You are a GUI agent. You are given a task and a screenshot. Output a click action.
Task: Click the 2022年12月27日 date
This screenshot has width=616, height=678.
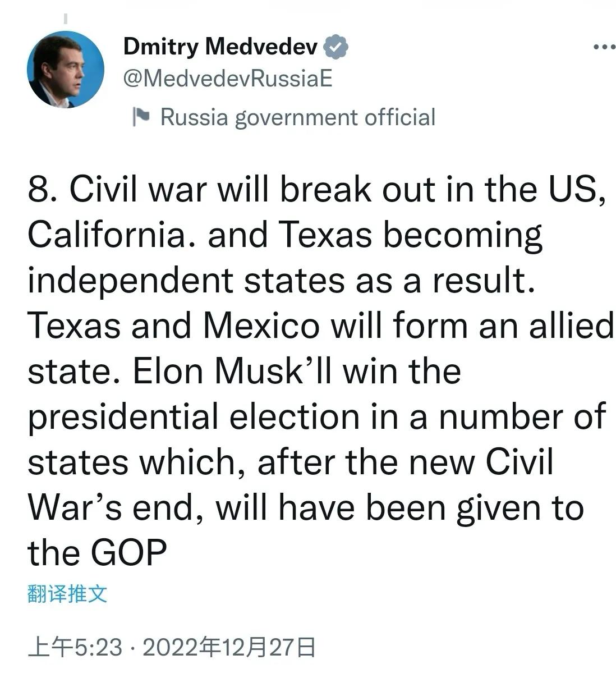point(229,647)
